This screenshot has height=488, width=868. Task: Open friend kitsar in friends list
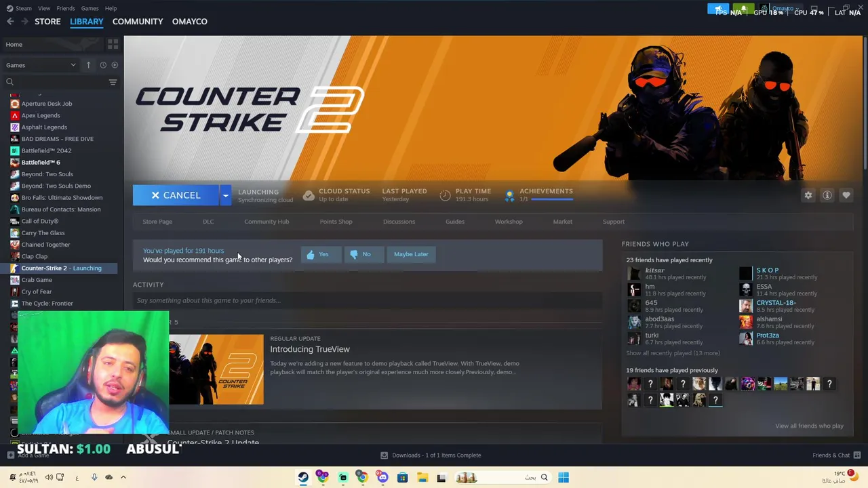(x=654, y=270)
